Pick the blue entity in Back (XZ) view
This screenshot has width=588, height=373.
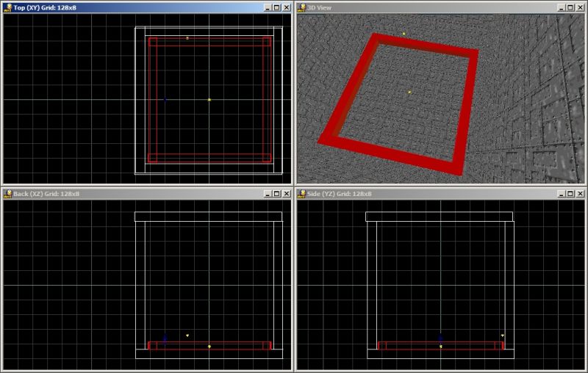[165, 338]
